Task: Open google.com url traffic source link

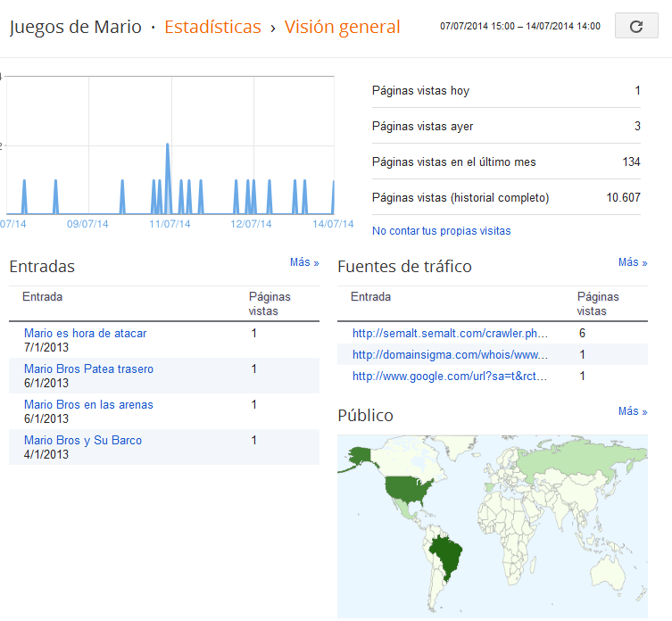Action: tap(450, 376)
